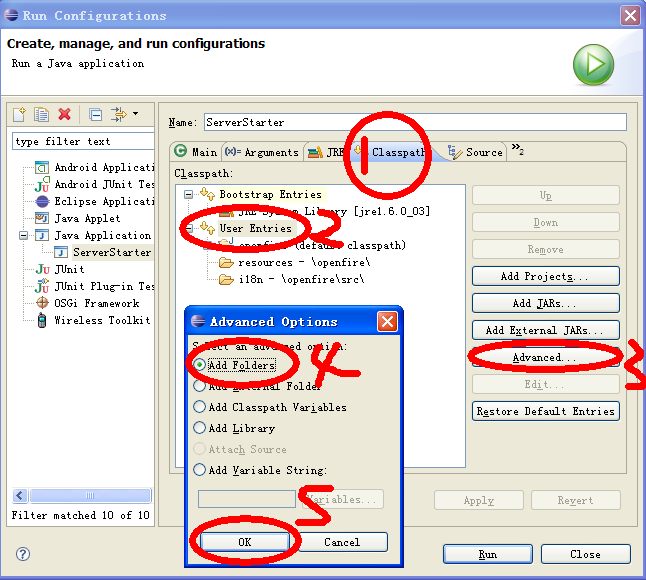646x580 pixels.
Task: Open help via question mark icon
Action: pos(23,554)
